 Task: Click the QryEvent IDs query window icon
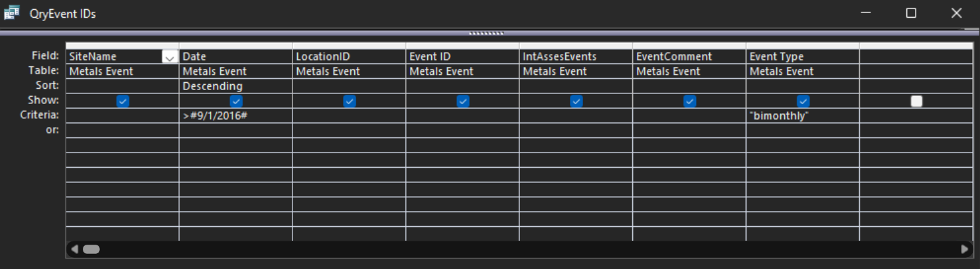(12, 13)
